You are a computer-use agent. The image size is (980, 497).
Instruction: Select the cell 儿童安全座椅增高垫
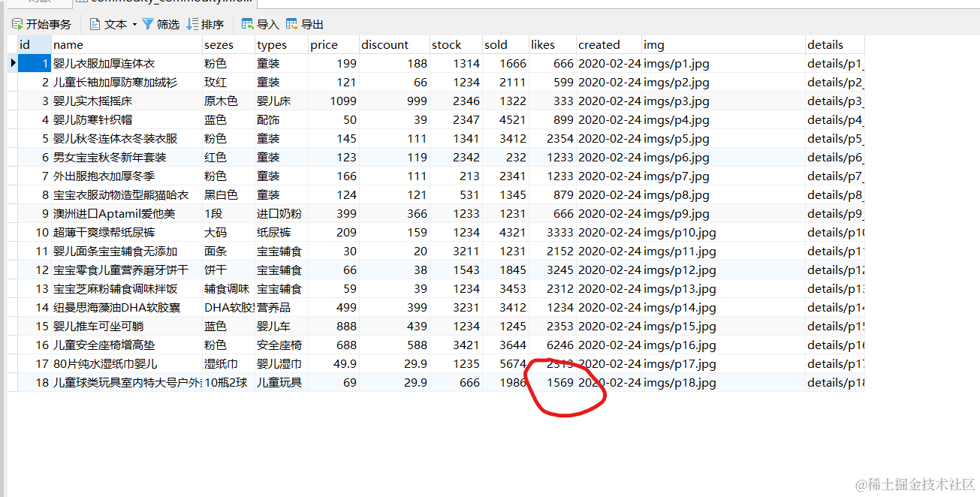coord(126,345)
